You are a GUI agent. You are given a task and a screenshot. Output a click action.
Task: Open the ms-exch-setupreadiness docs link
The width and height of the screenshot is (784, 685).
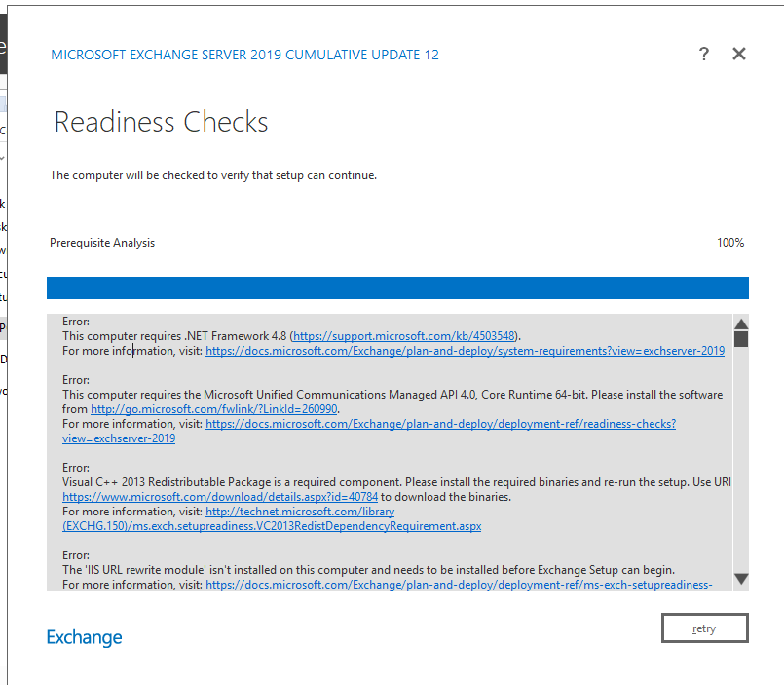click(x=459, y=585)
